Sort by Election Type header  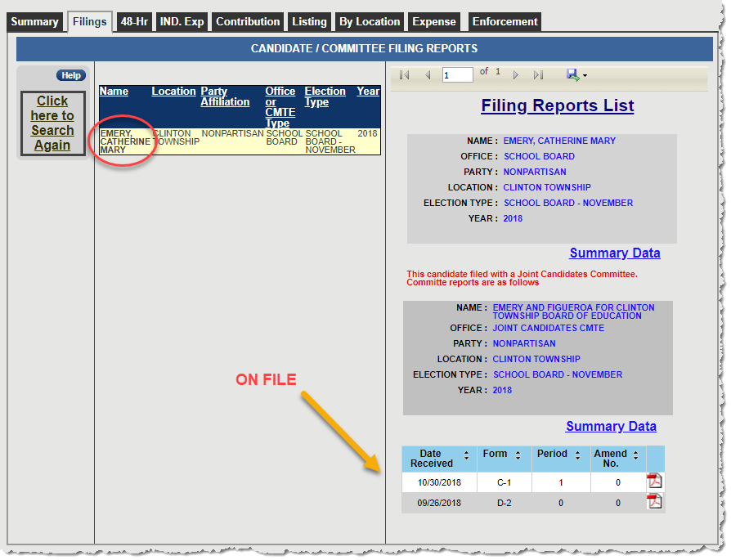click(x=325, y=96)
